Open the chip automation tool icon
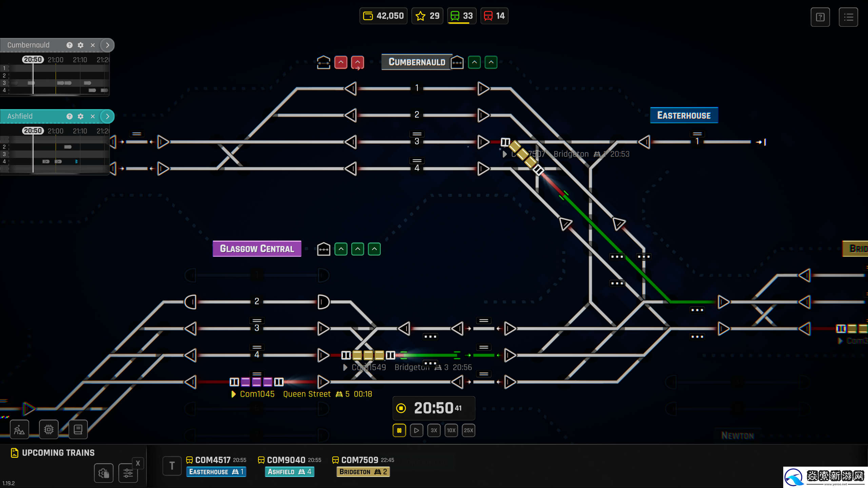The height and width of the screenshot is (488, 868). 48,429
